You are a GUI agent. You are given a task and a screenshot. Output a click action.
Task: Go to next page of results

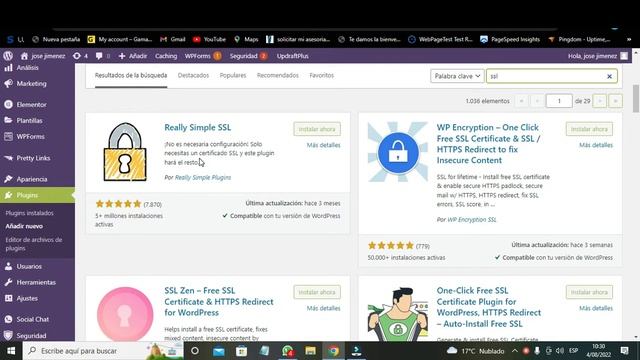click(x=599, y=101)
